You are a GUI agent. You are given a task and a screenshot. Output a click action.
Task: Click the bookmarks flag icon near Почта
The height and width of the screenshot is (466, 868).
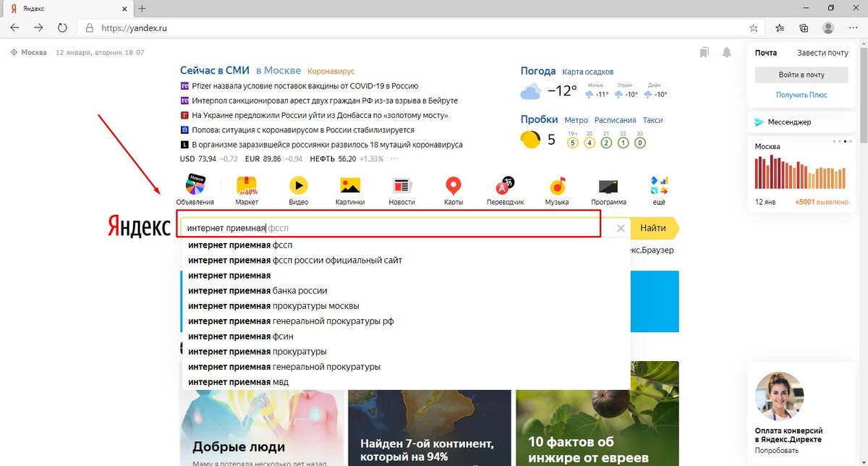(704, 54)
